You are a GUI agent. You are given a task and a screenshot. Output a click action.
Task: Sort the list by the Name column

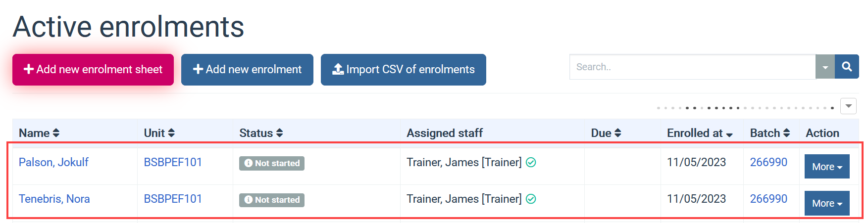(39, 133)
